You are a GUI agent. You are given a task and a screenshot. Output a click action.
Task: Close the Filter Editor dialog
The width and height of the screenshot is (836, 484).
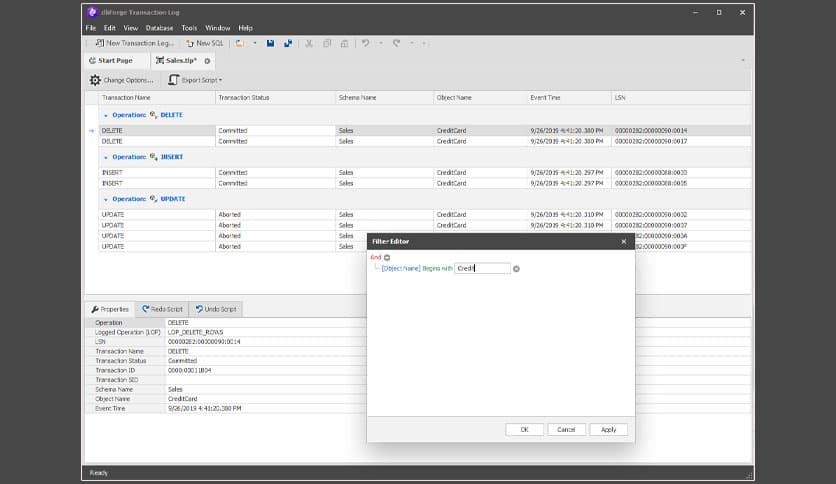(x=624, y=241)
